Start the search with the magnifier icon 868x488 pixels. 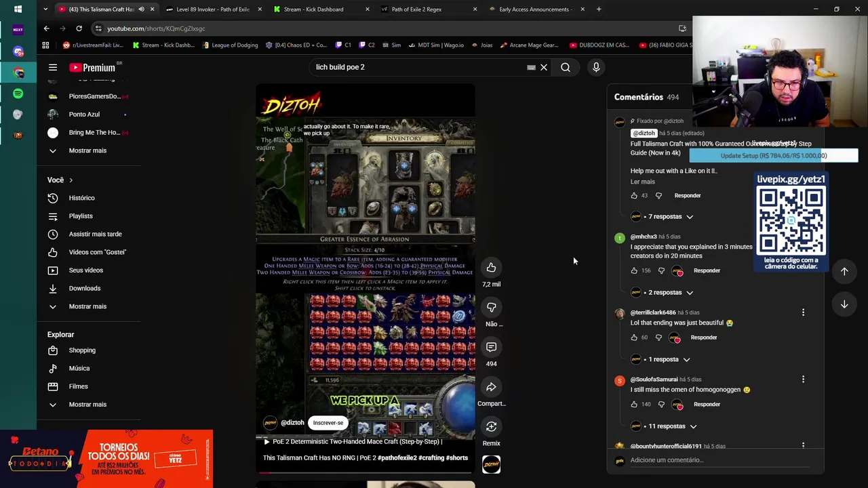click(x=566, y=67)
